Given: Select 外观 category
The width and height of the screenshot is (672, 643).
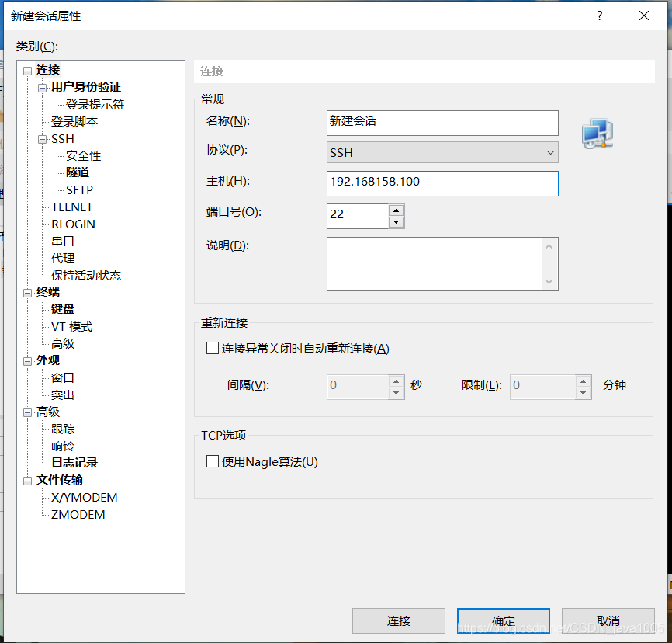Looking at the screenshot, I should point(48,360).
